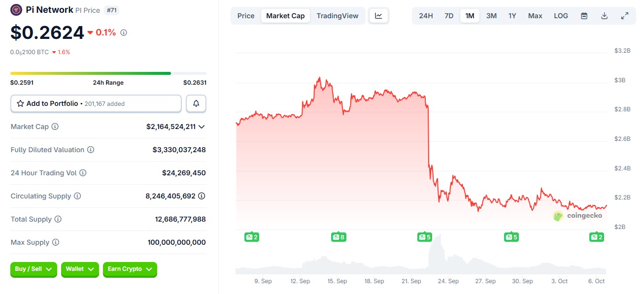Click Market Cap info icon
The width and height of the screenshot is (644, 294).
pyautogui.click(x=55, y=127)
